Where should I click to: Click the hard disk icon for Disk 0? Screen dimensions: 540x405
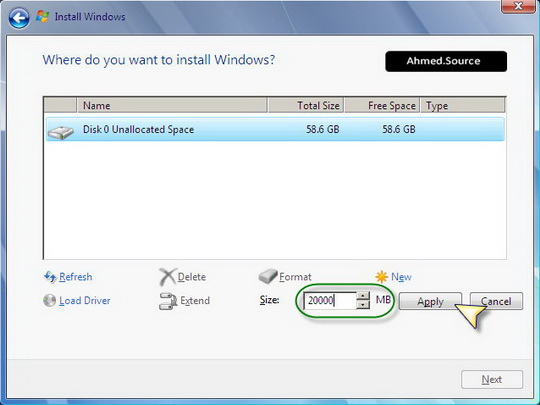(x=61, y=132)
